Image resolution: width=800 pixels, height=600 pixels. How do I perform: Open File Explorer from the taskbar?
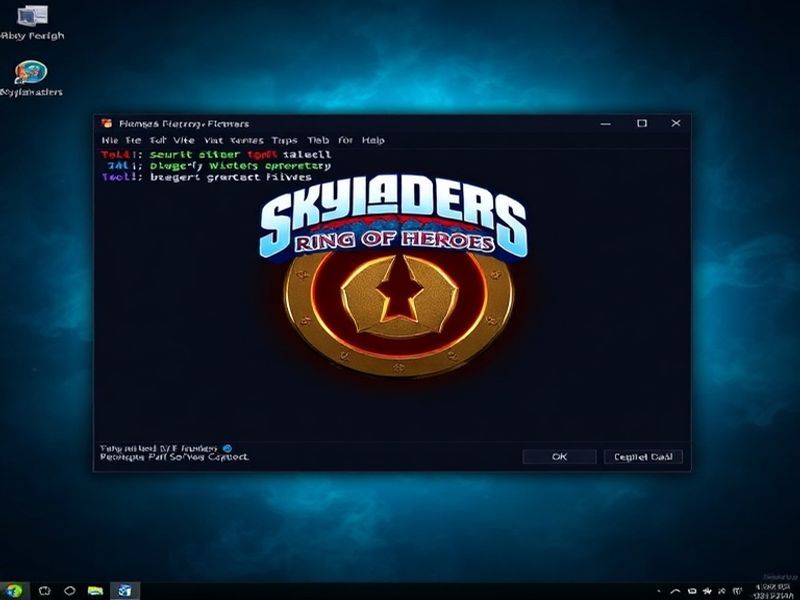(x=95, y=591)
